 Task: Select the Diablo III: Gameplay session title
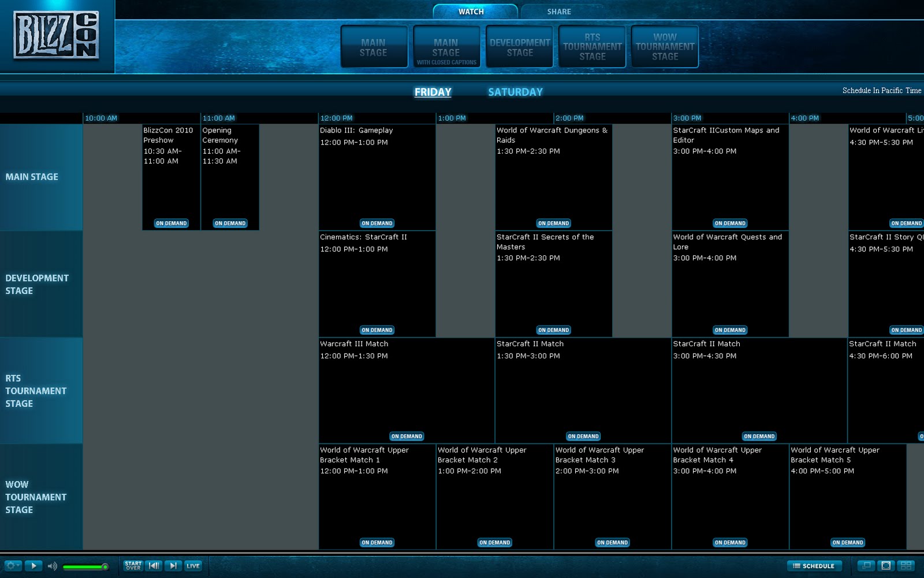click(x=356, y=131)
